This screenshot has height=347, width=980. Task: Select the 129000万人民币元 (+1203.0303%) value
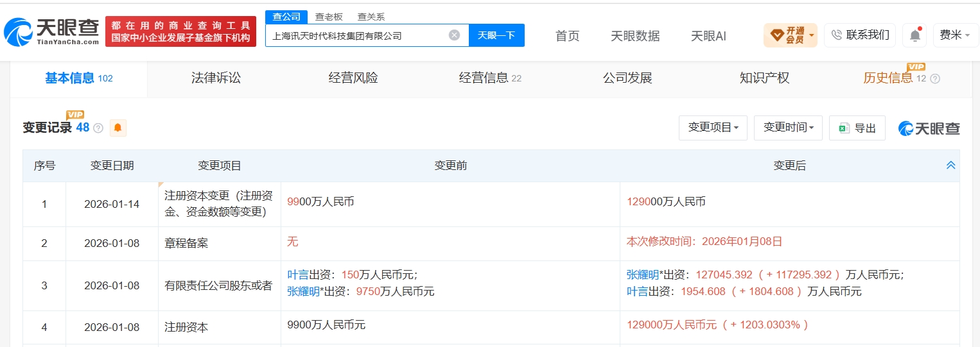[717, 325]
